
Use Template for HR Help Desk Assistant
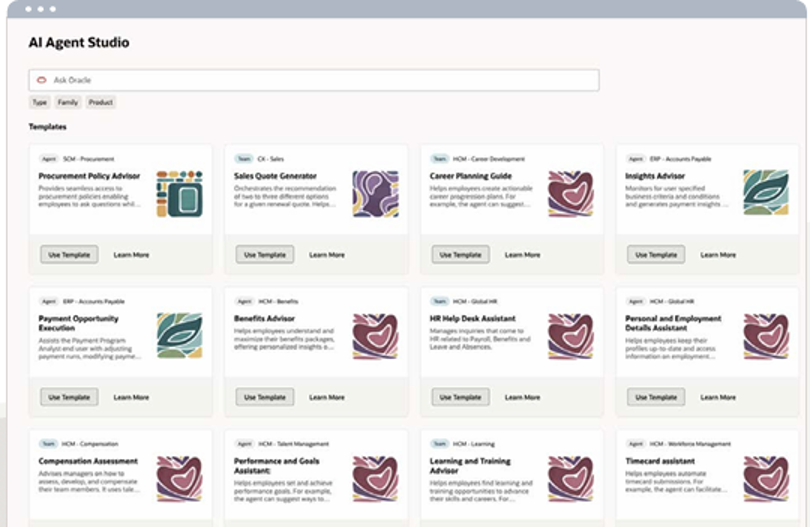pyautogui.click(x=460, y=397)
